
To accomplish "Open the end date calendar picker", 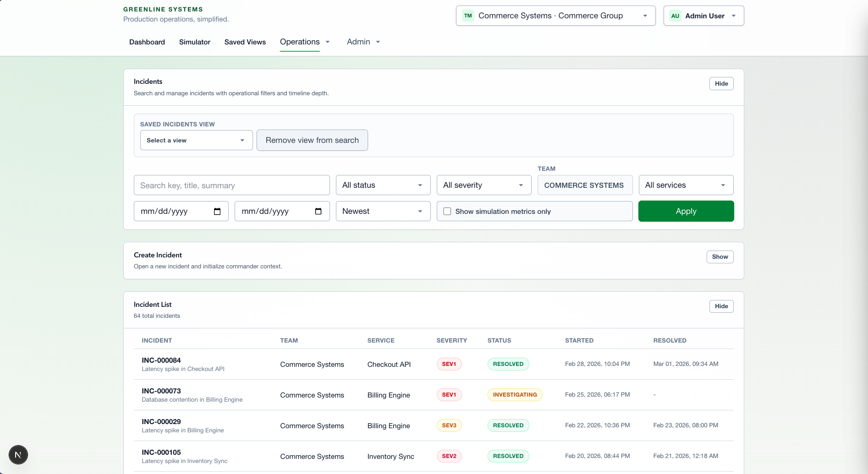I will point(318,211).
